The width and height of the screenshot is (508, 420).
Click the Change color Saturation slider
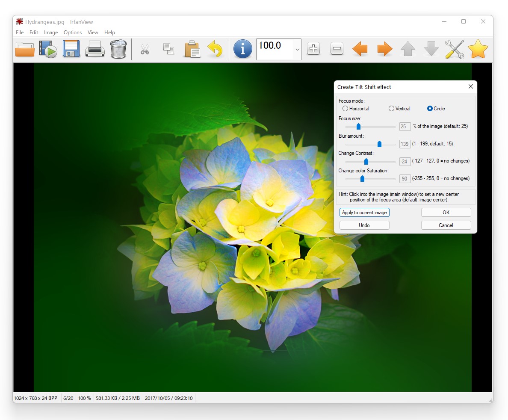click(x=370, y=179)
